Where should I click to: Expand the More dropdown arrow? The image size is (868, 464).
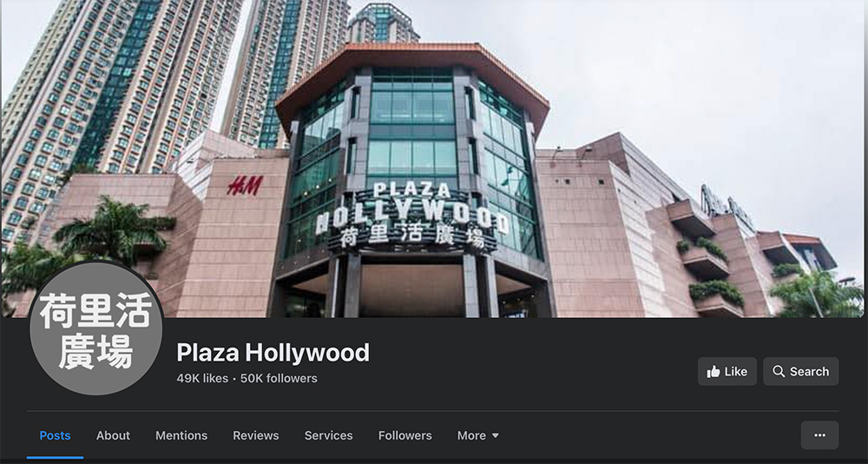tap(496, 435)
